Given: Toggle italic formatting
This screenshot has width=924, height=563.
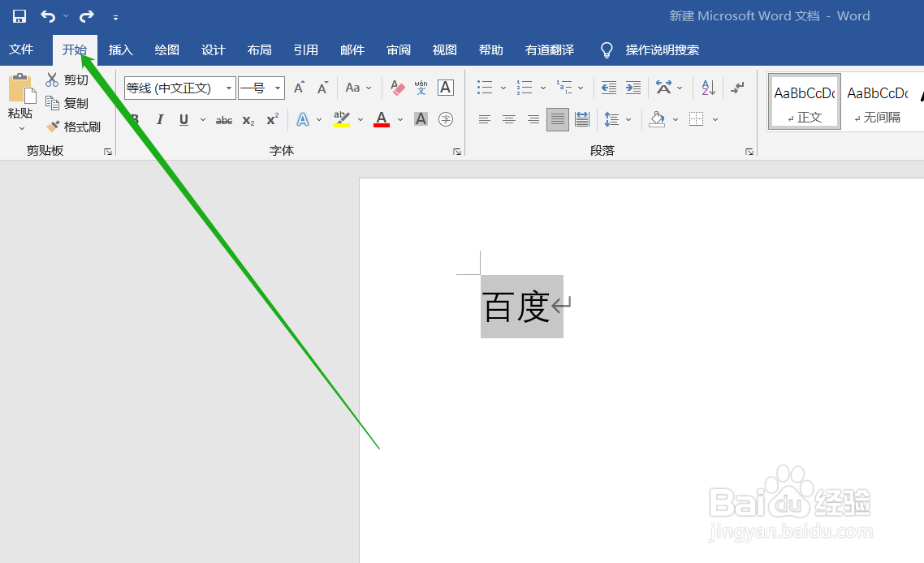Looking at the screenshot, I should click(160, 119).
